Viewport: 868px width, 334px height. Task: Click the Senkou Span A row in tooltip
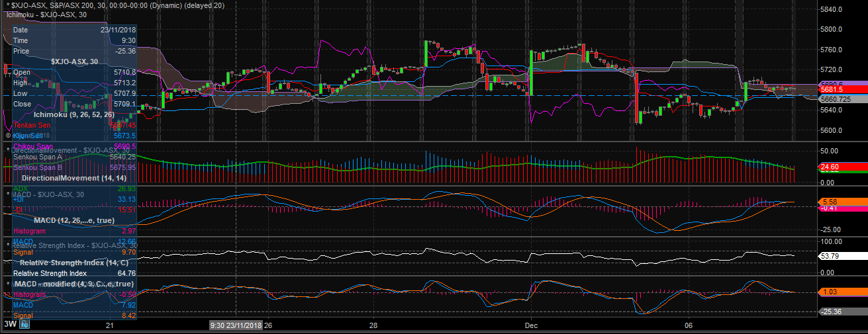pyautogui.click(x=74, y=157)
